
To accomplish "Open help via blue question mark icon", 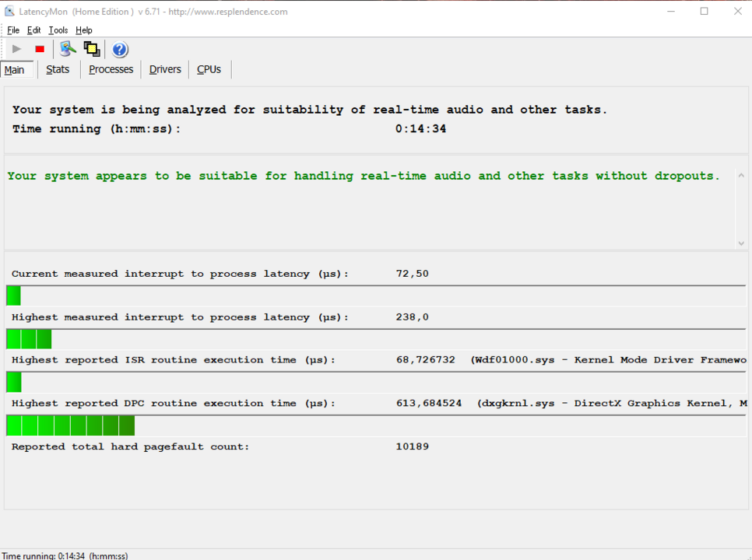I will tap(120, 49).
